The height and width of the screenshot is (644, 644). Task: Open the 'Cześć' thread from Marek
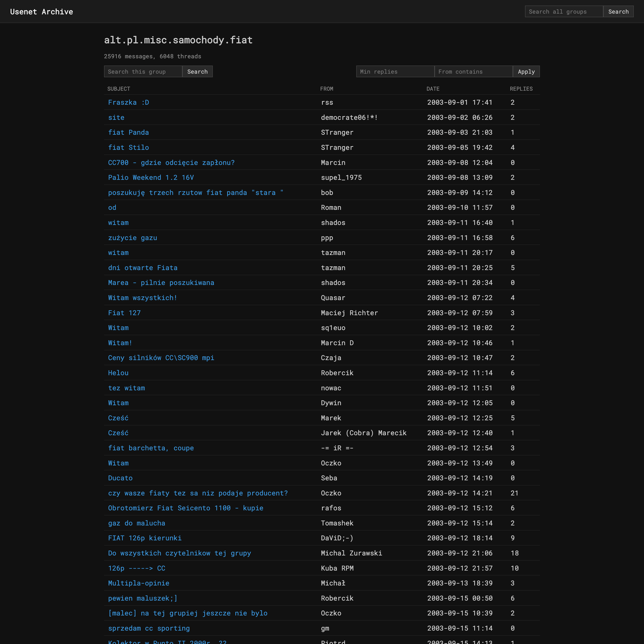click(x=118, y=418)
